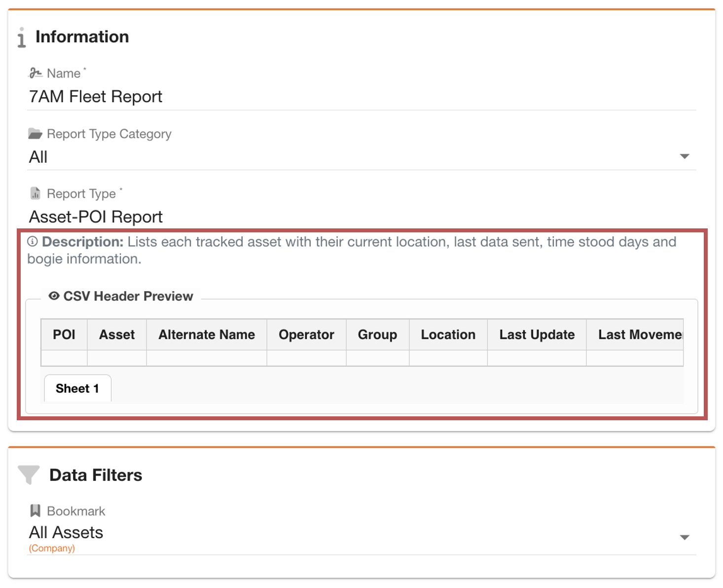Click the chart file icon beside Report Type
This screenshot has width=723, height=588.
coord(35,193)
